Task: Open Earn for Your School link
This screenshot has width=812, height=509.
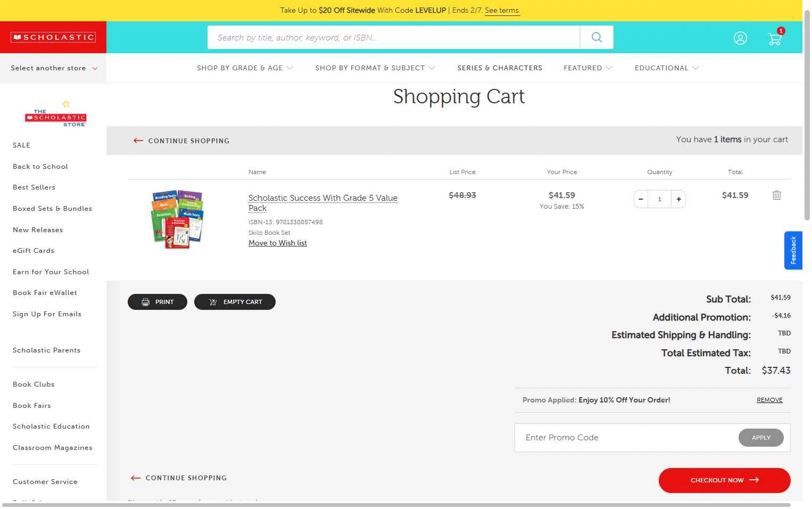Action: pos(51,272)
